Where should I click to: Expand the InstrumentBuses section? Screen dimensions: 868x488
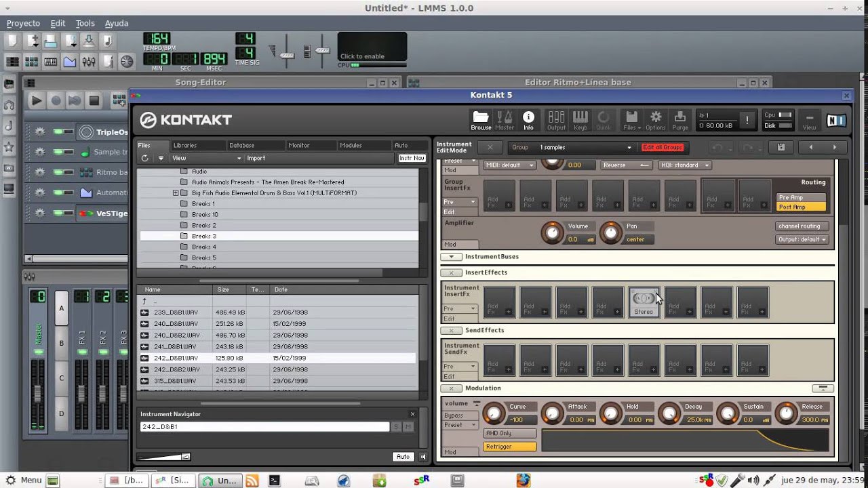pyautogui.click(x=451, y=257)
